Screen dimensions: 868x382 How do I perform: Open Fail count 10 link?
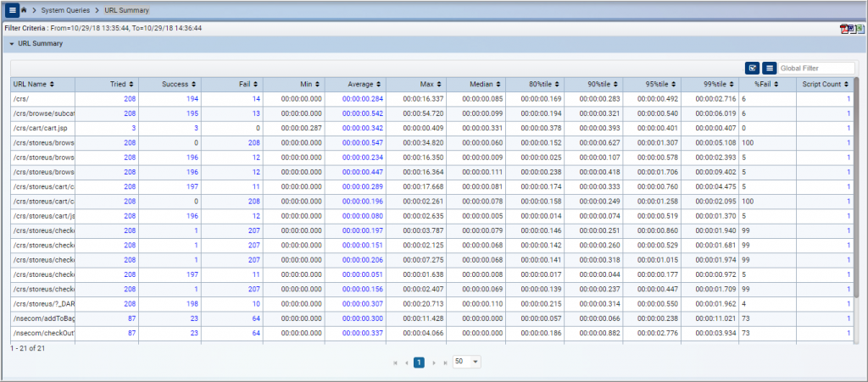click(256, 304)
